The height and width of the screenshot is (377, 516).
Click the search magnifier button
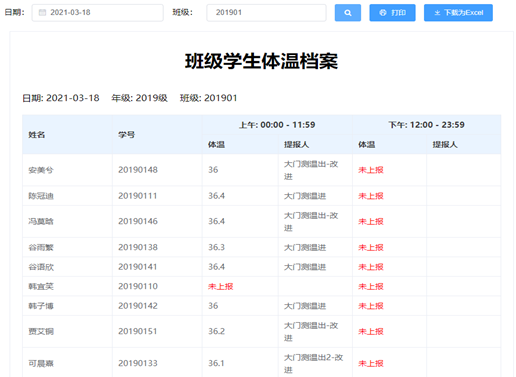348,13
